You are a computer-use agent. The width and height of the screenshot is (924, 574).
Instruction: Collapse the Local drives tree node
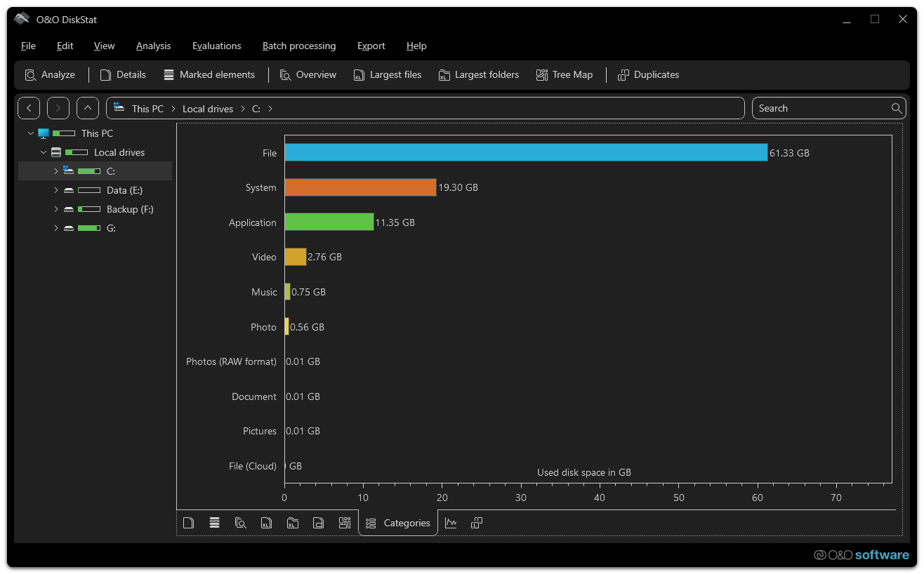[44, 152]
